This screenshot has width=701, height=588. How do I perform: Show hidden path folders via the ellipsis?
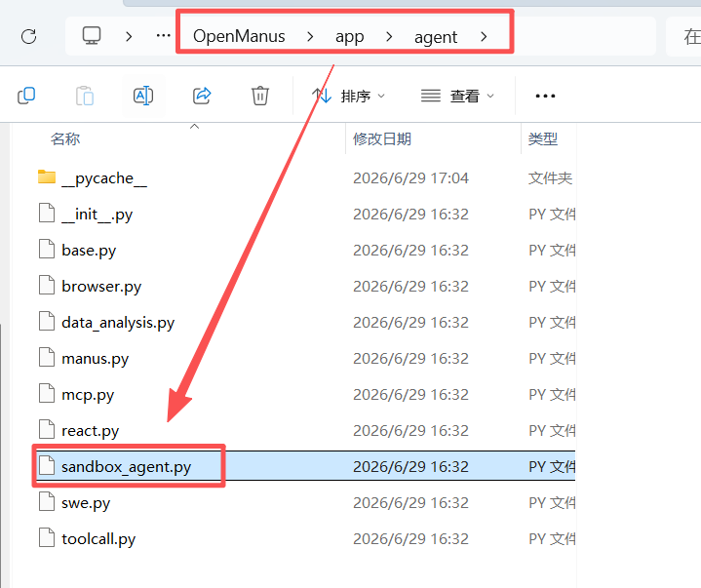coord(163,35)
